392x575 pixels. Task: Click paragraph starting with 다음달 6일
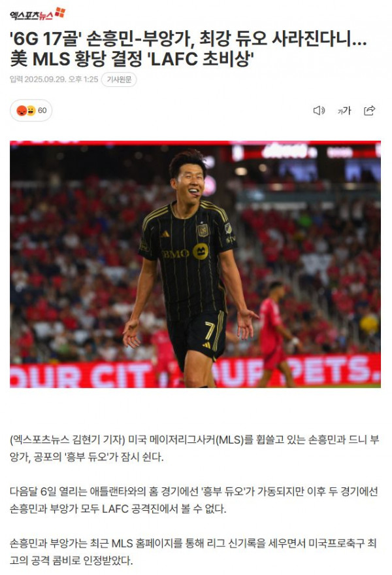coord(194,500)
